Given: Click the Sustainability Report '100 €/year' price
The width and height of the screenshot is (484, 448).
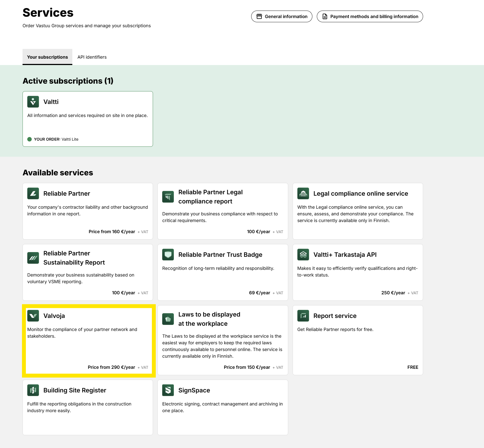Looking at the screenshot, I should click(x=124, y=293).
